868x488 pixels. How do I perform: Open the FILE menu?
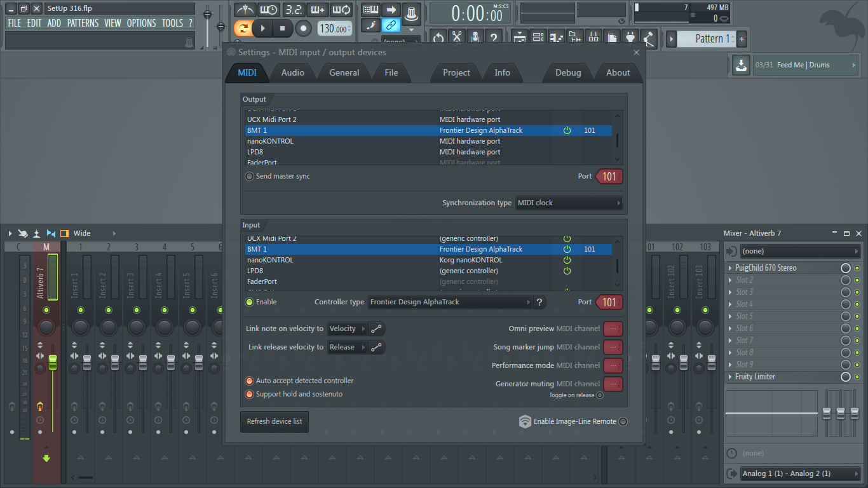(14, 23)
